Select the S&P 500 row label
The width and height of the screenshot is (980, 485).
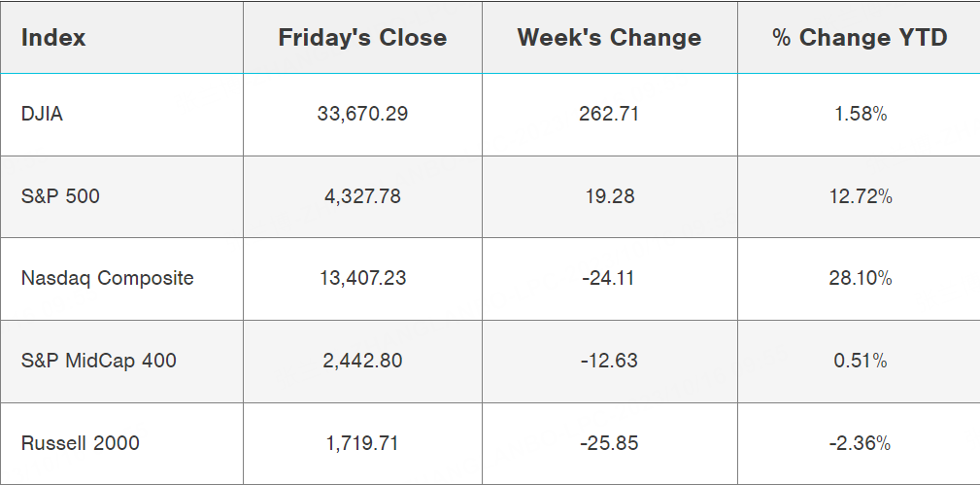tap(60, 196)
